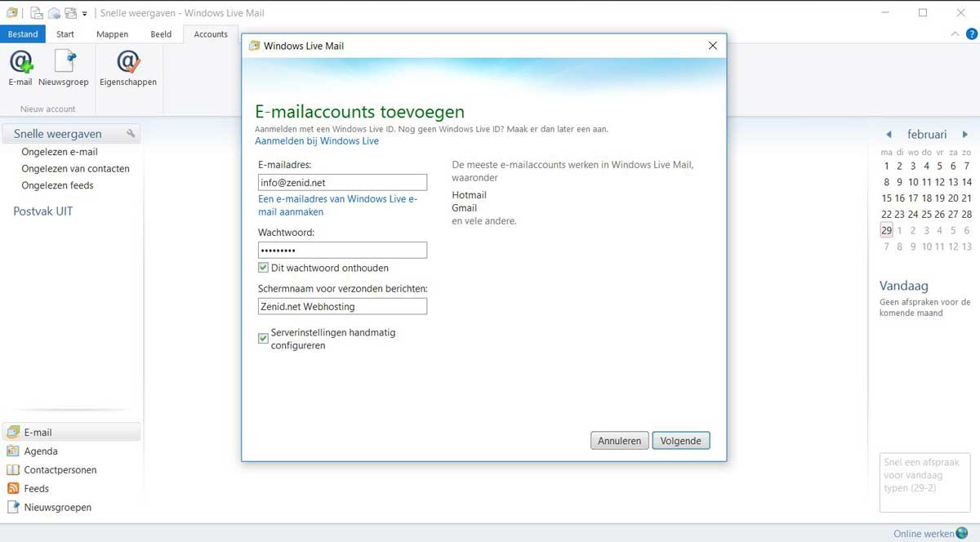Click the envelope icon in quick access toolbar
This screenshot has height=542, width=980.
point(54,13)
